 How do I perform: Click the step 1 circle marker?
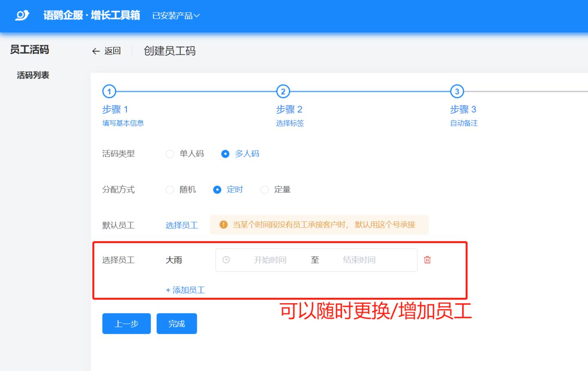pos(109,92)
